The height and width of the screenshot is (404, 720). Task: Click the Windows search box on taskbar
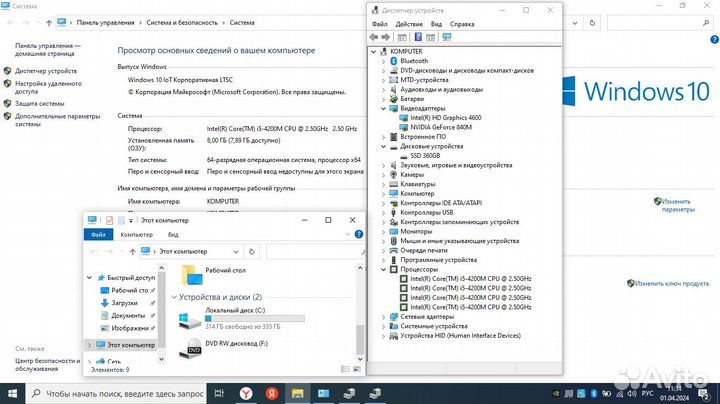click(118, 393)
